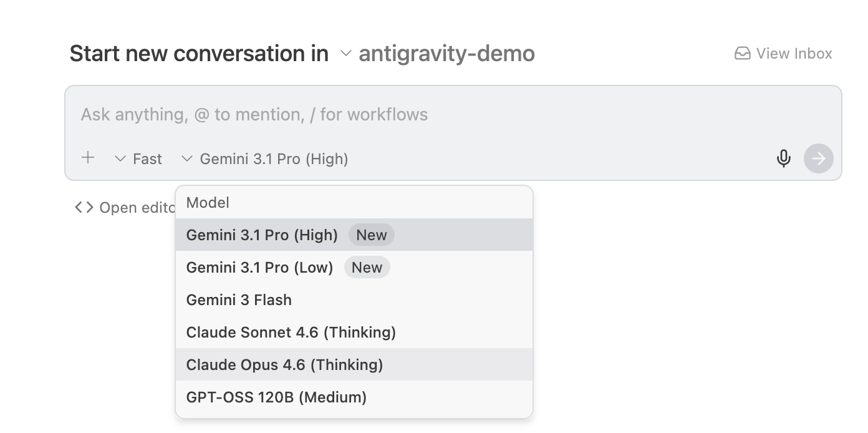Open the antigravity-demo workspace dropdown
Image resolution: width=868 pixels, height=433 pixels.
click(x=438, y=54)
